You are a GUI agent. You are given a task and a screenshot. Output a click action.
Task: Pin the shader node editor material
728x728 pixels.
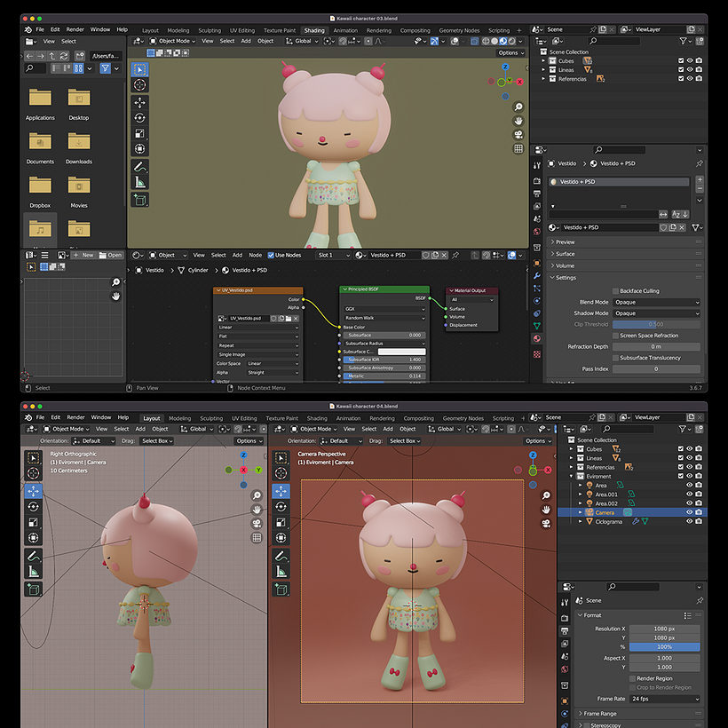(455, 255)
